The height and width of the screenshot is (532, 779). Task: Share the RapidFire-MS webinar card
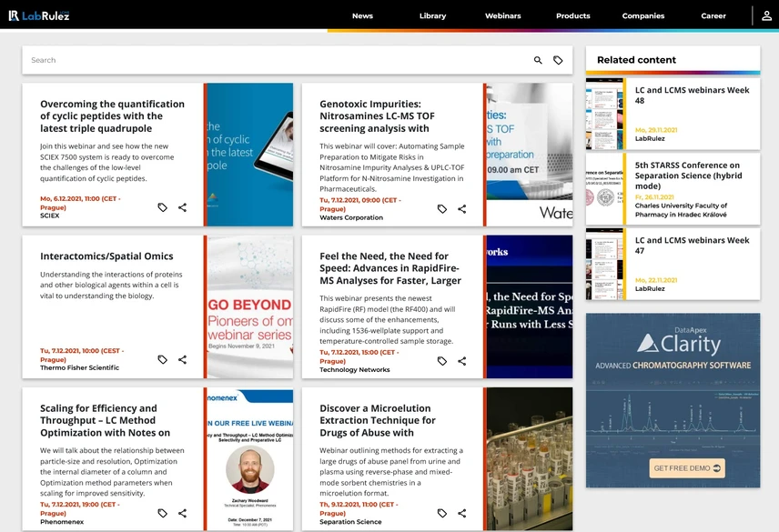click(462, 361)
